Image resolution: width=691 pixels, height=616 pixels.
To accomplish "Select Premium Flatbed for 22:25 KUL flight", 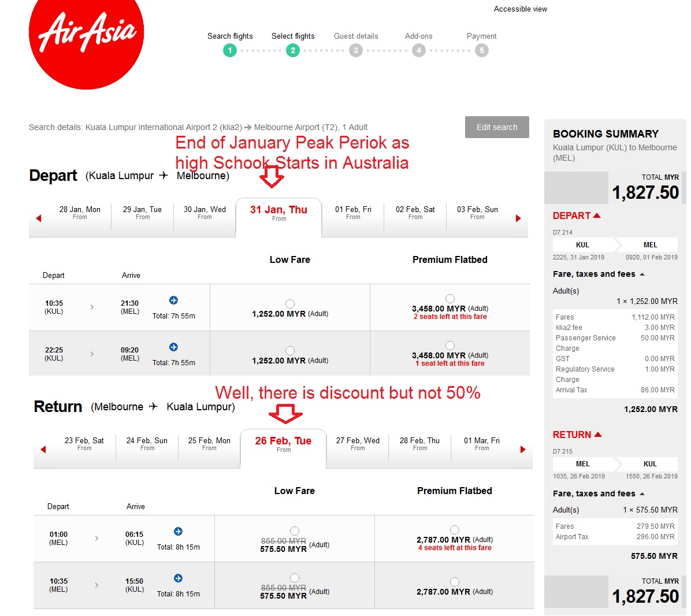I will [450, 346].
